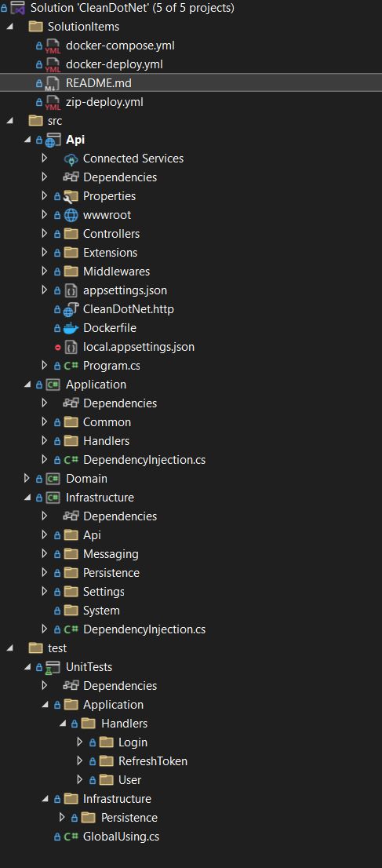
Task: Click the wrench icon of Properties folder
Action: click(71, 196)
